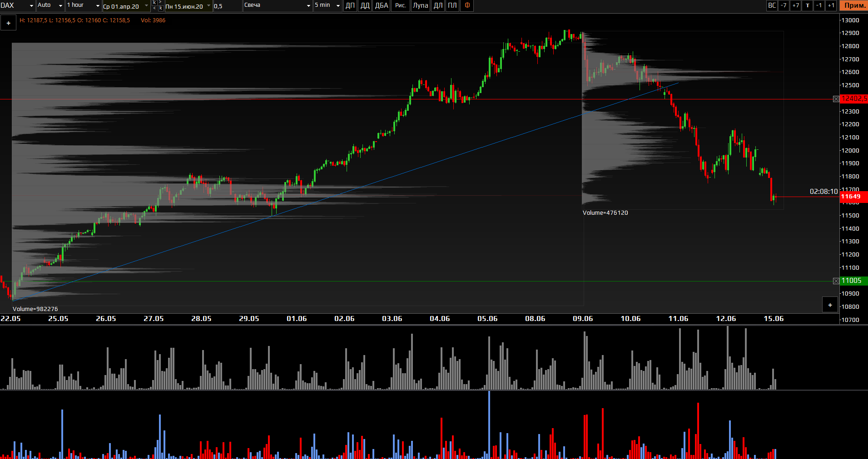Click the plus button at bottom-right of chart
868x459 pixels.
point(830,305)
